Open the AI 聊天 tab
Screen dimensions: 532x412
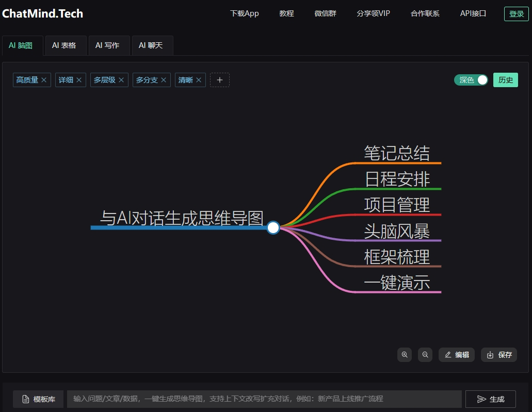[151, 45]
